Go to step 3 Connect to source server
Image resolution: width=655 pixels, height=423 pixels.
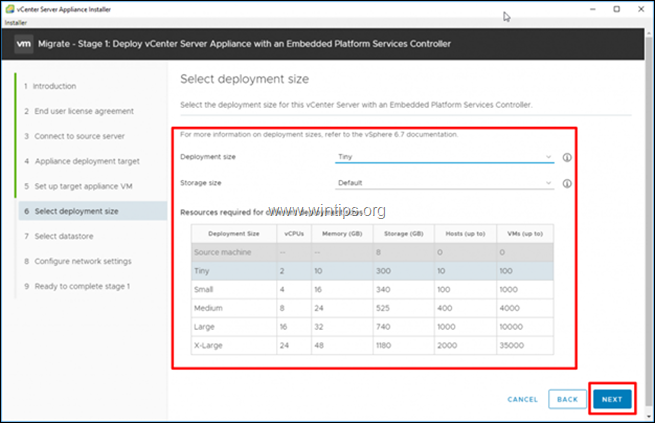pos(74,136)
